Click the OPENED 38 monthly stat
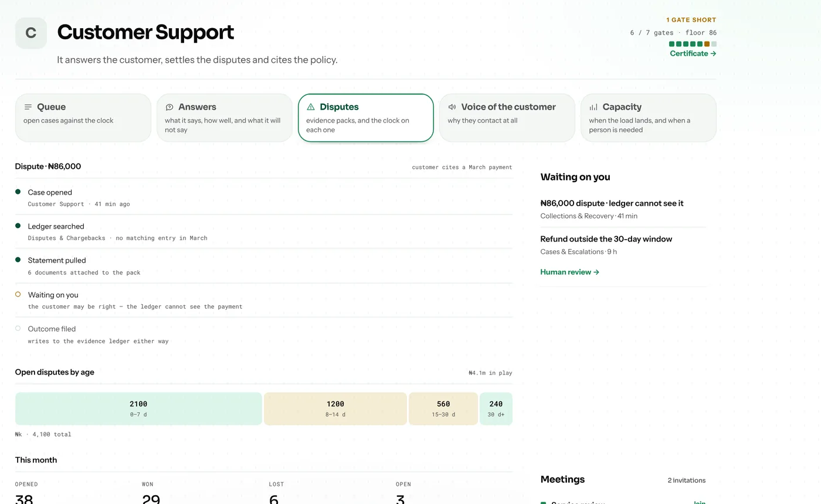The height and width of the screenshot is (504, 821). pyautogui.click(x=26, y=492)
